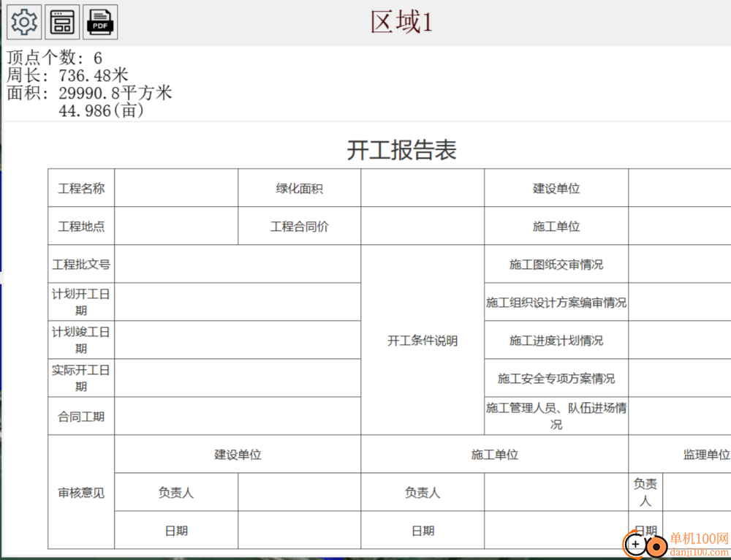Click the 面积: 29990.8平方米 line
731x560 pixels.
[89, 93]
